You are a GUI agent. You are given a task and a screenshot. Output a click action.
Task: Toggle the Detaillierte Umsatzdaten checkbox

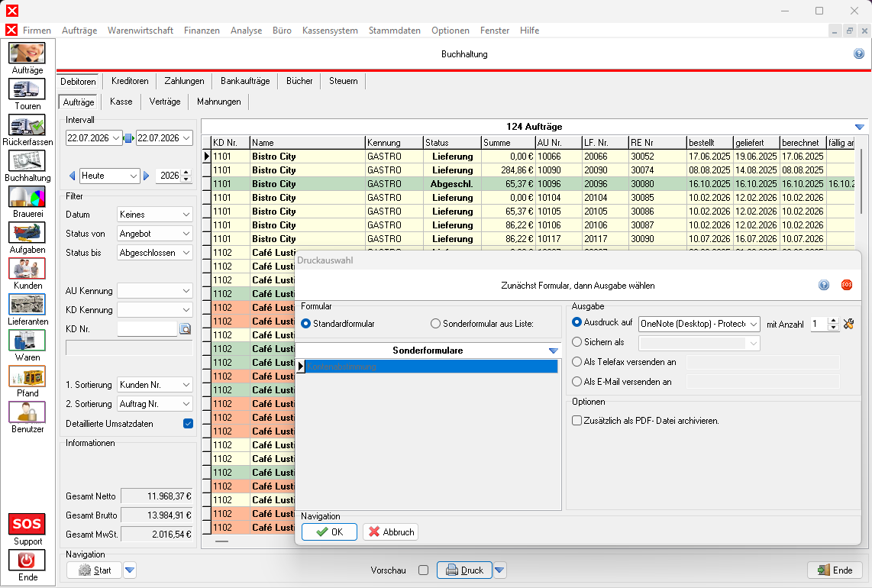pyautogui.click(x=188, y=424)
